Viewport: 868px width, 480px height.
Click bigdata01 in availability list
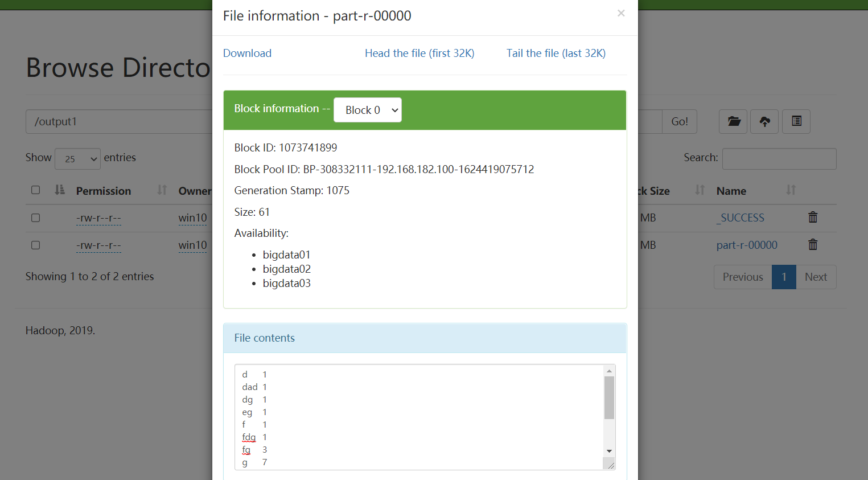(x=286, y=255)
